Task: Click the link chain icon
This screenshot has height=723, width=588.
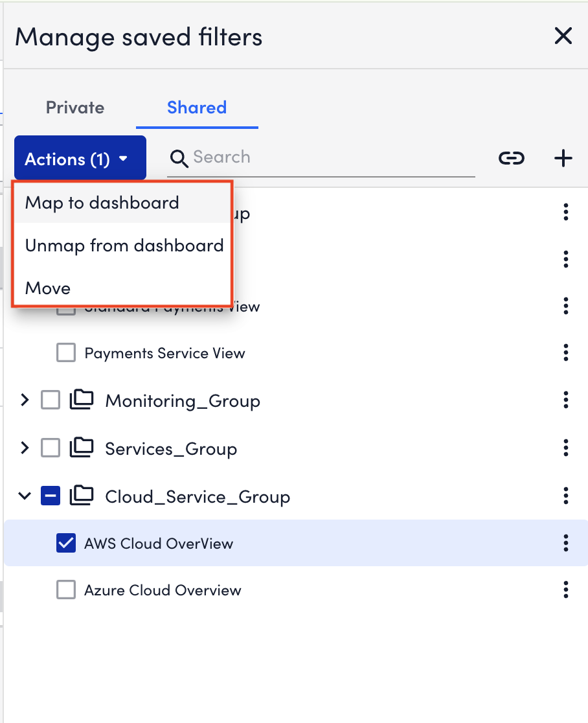Action: [x=512, y=158]
